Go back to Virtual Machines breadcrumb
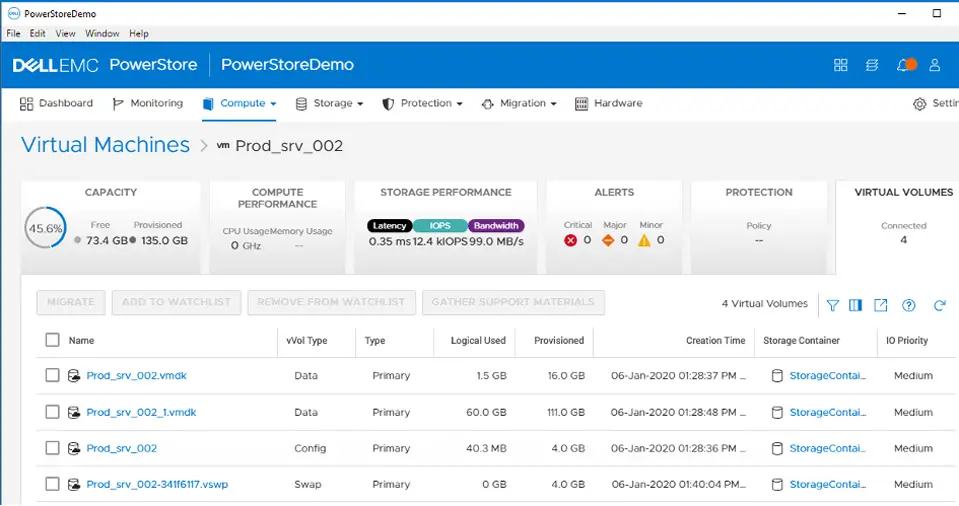This screenshot has height=506, width=959. [x=105, y=145]
